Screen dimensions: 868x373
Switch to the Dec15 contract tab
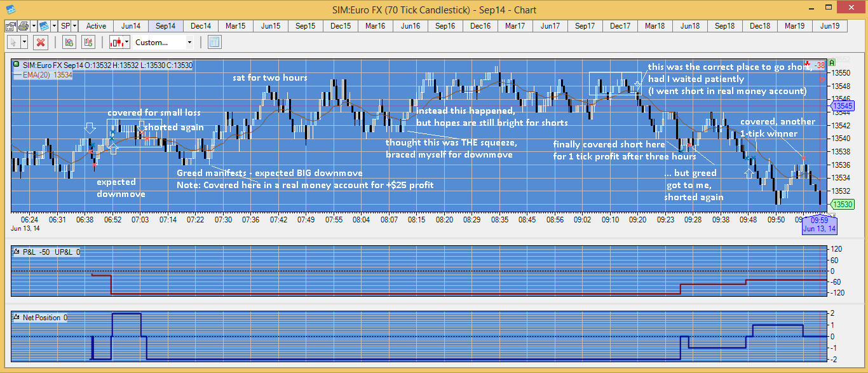coord(341,26)
